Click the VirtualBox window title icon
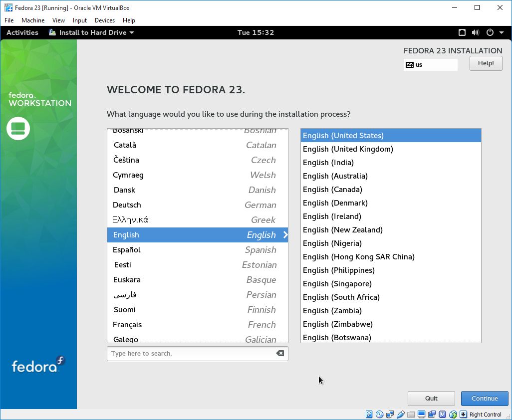 (x=8, y=7)
